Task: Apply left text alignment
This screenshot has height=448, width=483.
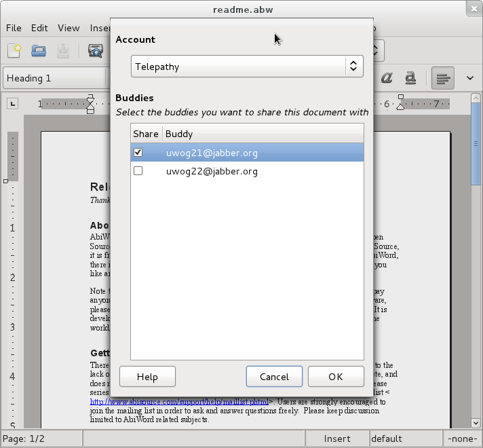Action: pyautogui.click(x=443, y=78)
